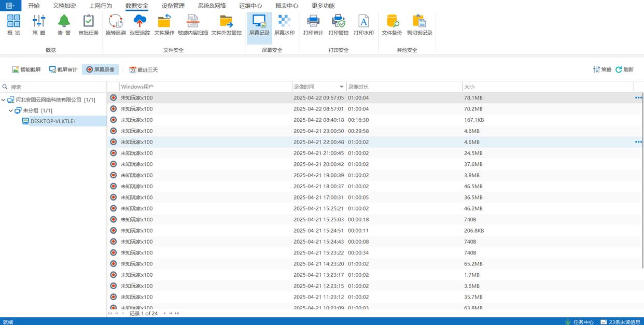
Task: Select the 屏幕水印 icon
Action: point(284,24)
